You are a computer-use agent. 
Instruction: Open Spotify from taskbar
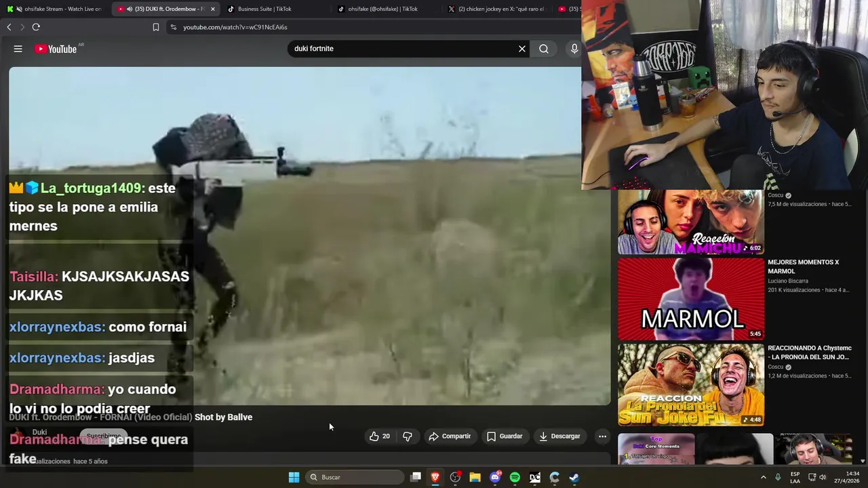tap(515, 477)
